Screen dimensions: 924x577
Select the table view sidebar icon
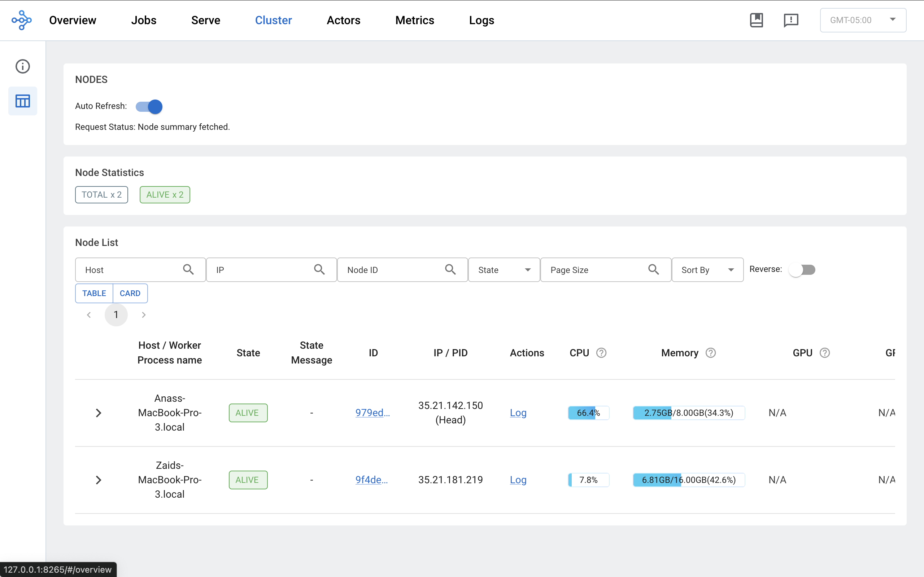click(22, 101)
